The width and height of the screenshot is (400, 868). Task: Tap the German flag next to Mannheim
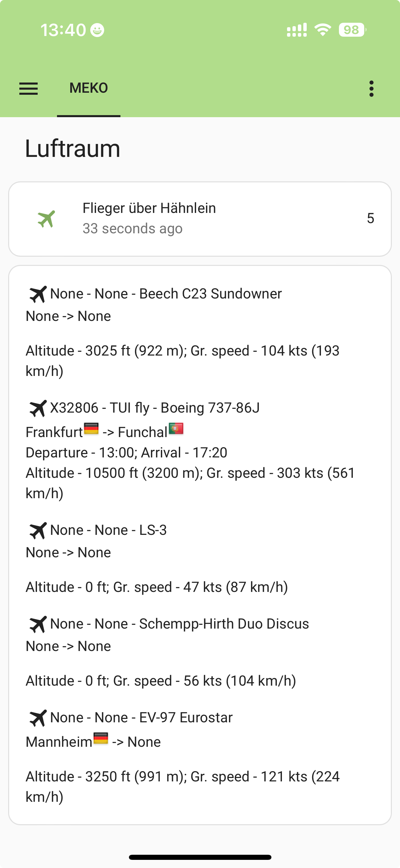[x=101, y=738]
